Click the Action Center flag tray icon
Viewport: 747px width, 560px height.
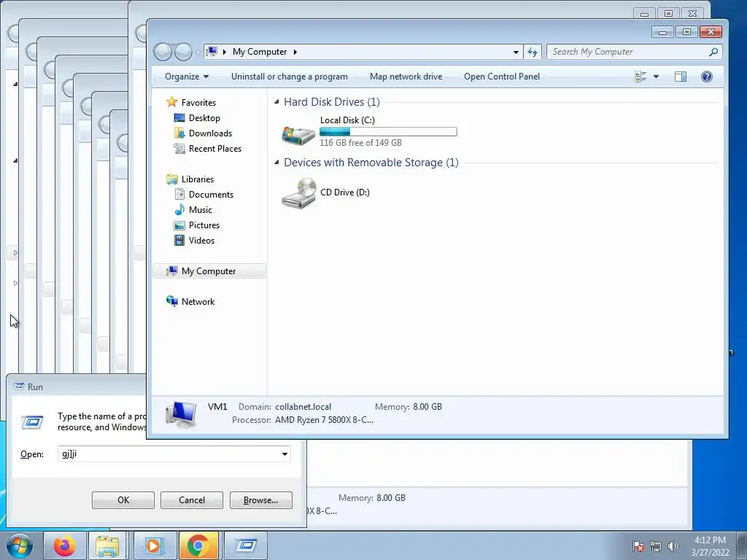[x=638, y=546]
